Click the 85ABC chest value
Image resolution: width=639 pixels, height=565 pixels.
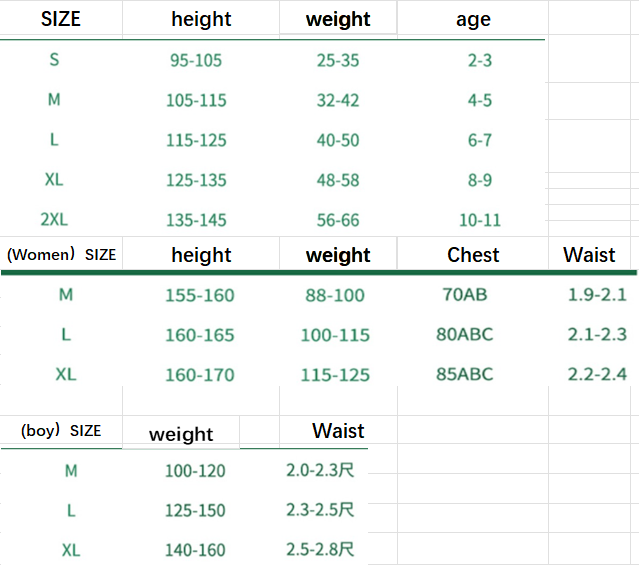coord(465,375)
